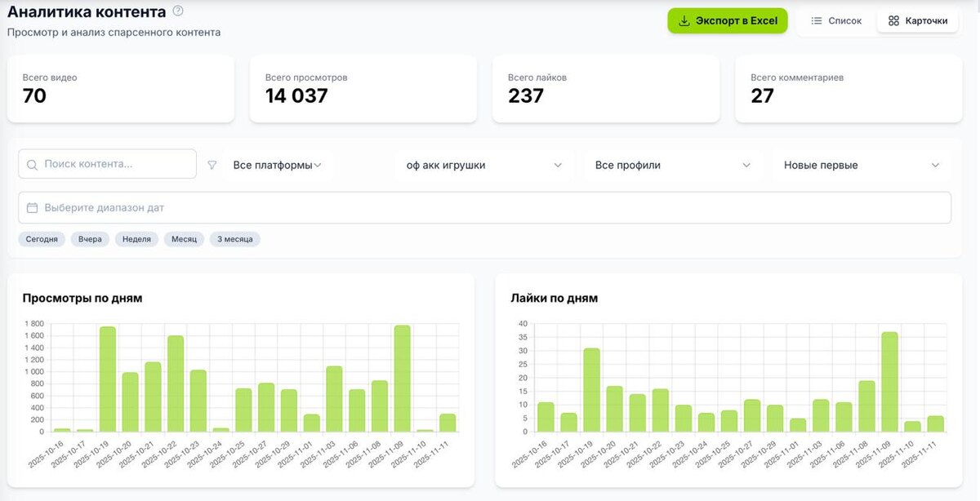Click the Всего комментариев 27 card
This screenshot has width=980, height=501.
849,89
